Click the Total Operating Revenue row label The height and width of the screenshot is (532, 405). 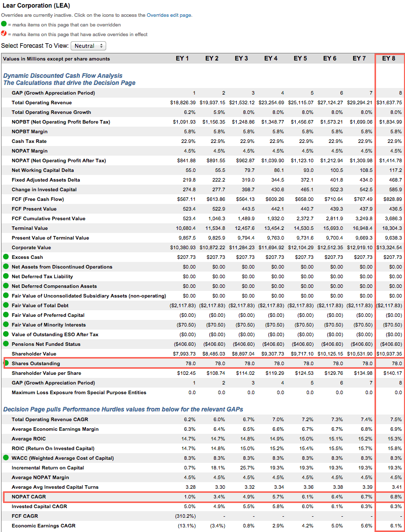pos(42,102)
